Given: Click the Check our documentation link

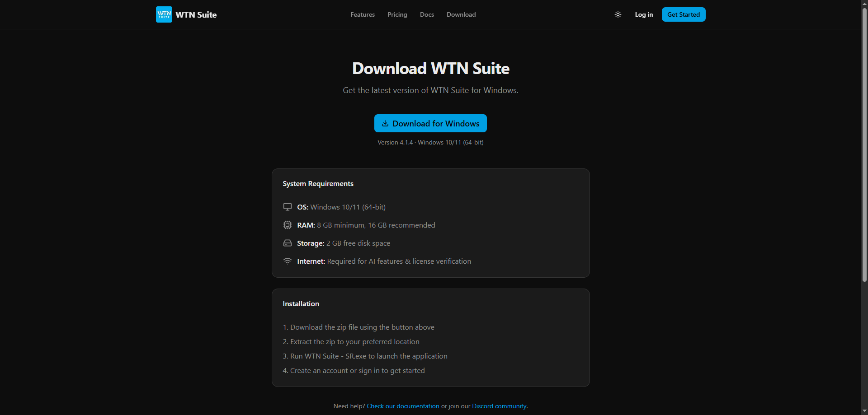Looking at the screenshot, I should tap(402, 406).
